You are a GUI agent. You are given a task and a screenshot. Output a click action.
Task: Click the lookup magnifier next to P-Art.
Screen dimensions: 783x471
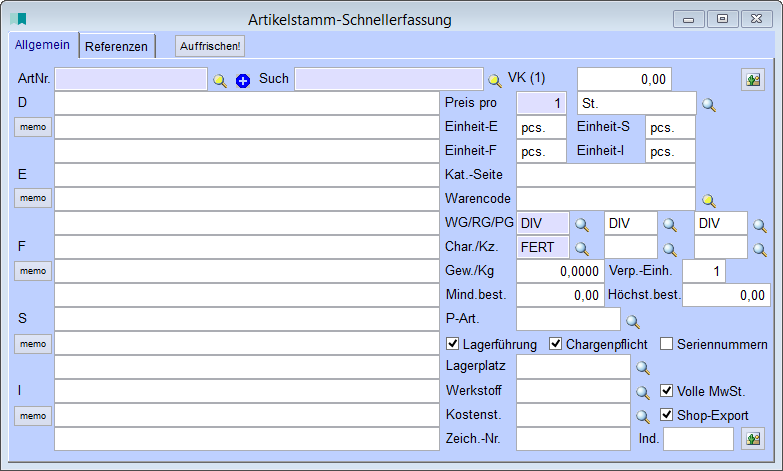[633, 321]
